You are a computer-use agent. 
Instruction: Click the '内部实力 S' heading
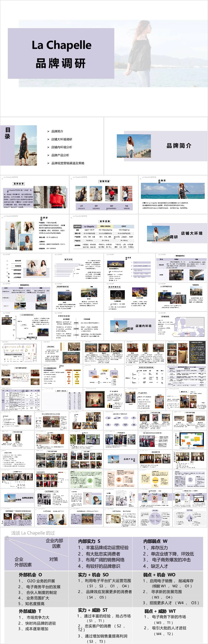point(89,541)
